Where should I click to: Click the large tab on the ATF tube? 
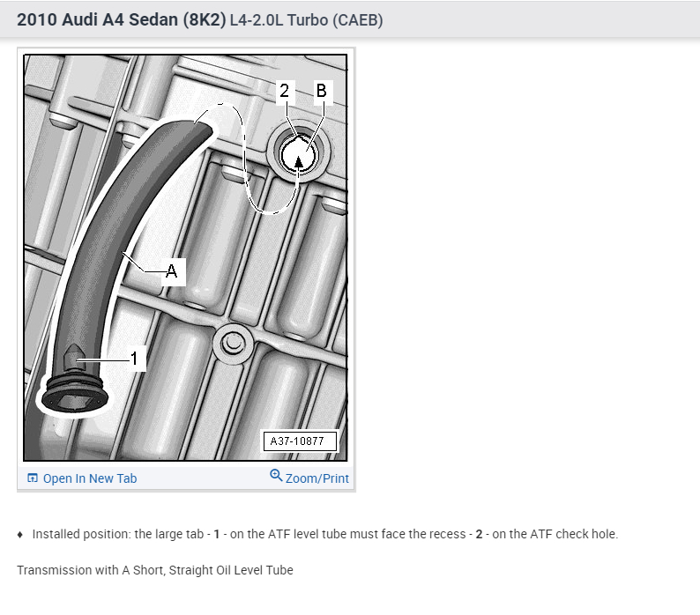point(74,358)
